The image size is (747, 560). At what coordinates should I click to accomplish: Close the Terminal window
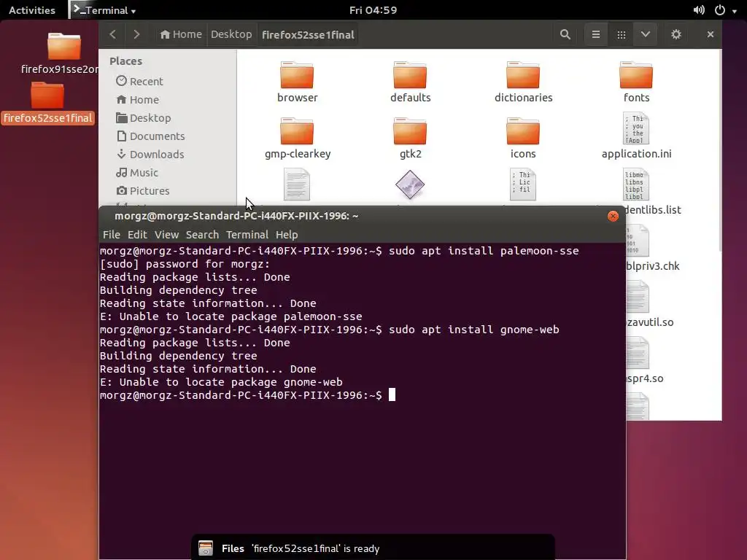click(x=613, y=216)
